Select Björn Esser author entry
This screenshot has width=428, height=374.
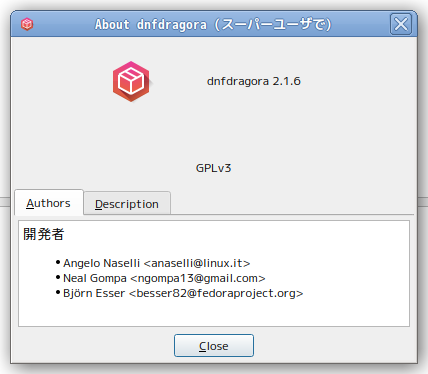[183, 293]
